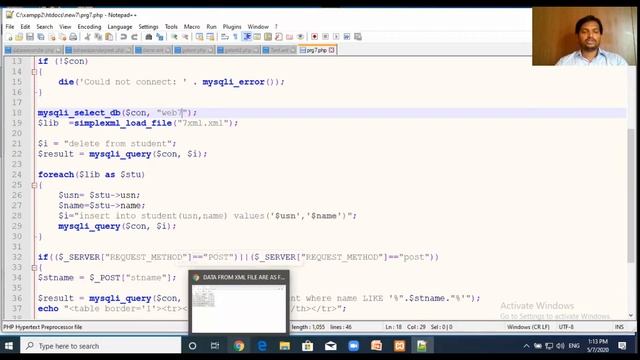Click Save Recorded Macro icon

click(358, 37)
